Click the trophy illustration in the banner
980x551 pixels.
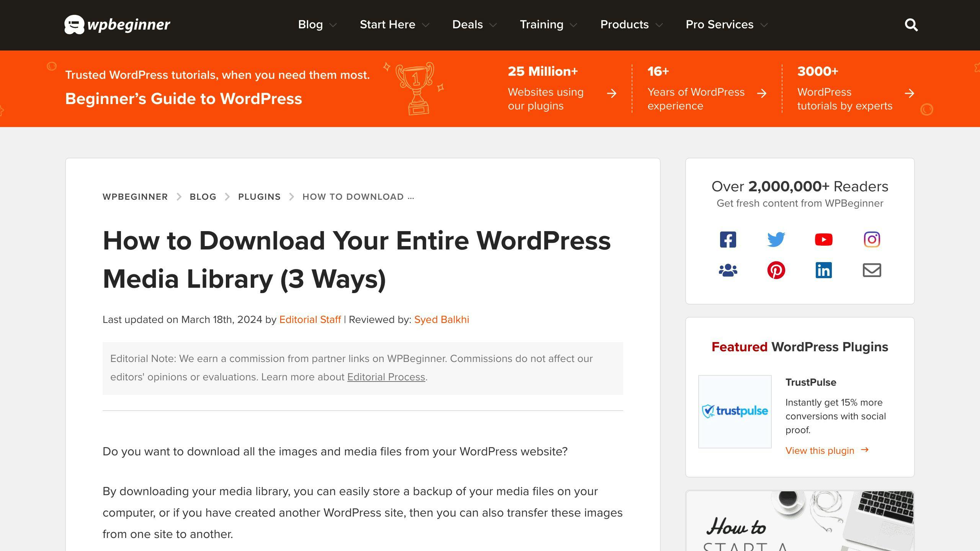415,88
